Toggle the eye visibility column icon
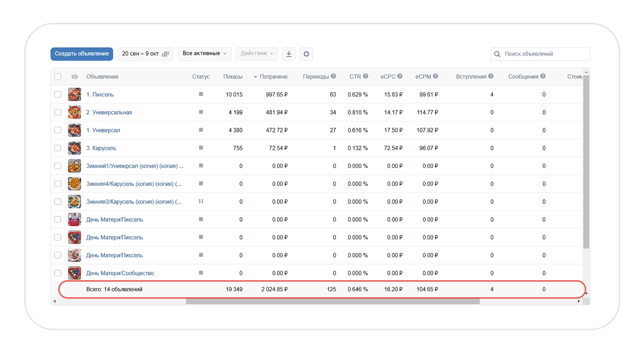 74,77
